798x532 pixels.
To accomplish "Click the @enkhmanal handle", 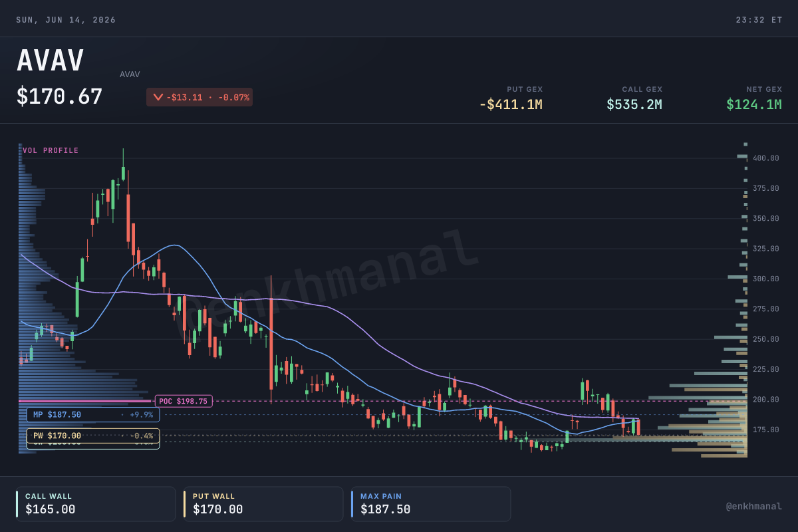I will [x=754, y=507].
